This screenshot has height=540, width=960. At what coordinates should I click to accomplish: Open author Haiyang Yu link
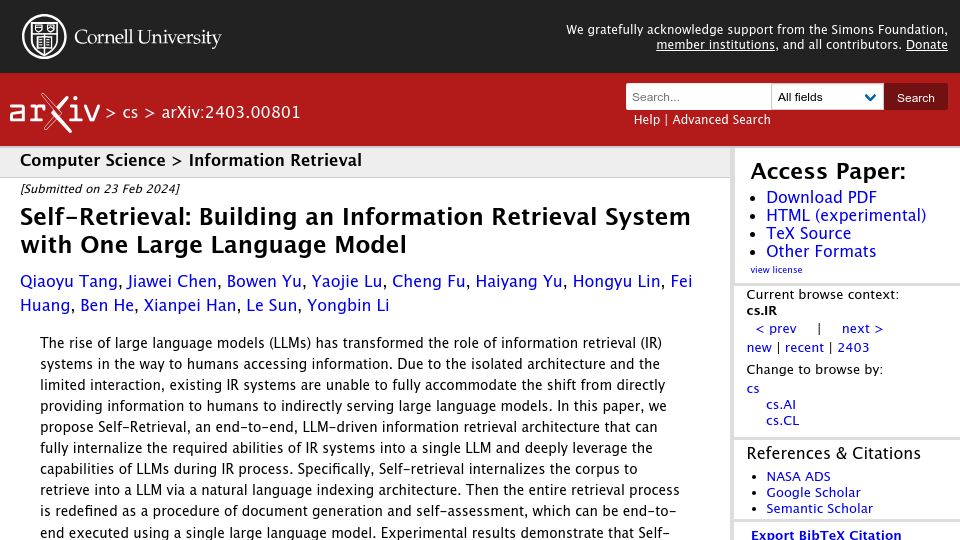519,282
